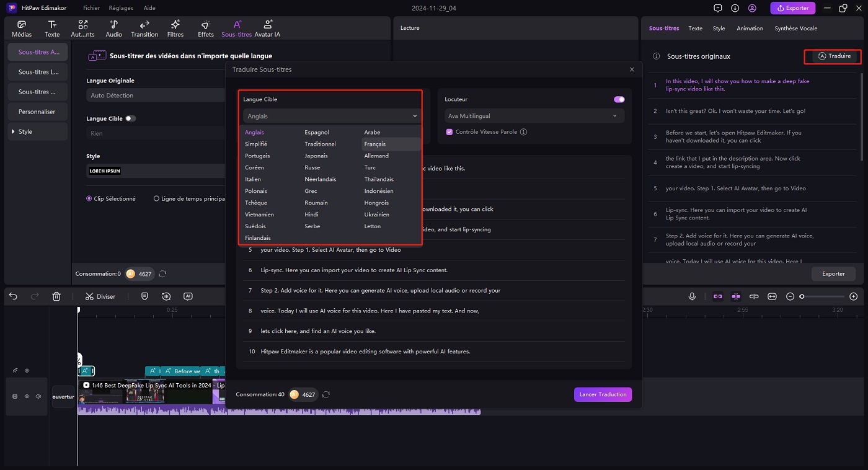This screenshot has height=470, width=868.
Task: Refresh the coin balance in translate dialog
Action: (327, 394)
